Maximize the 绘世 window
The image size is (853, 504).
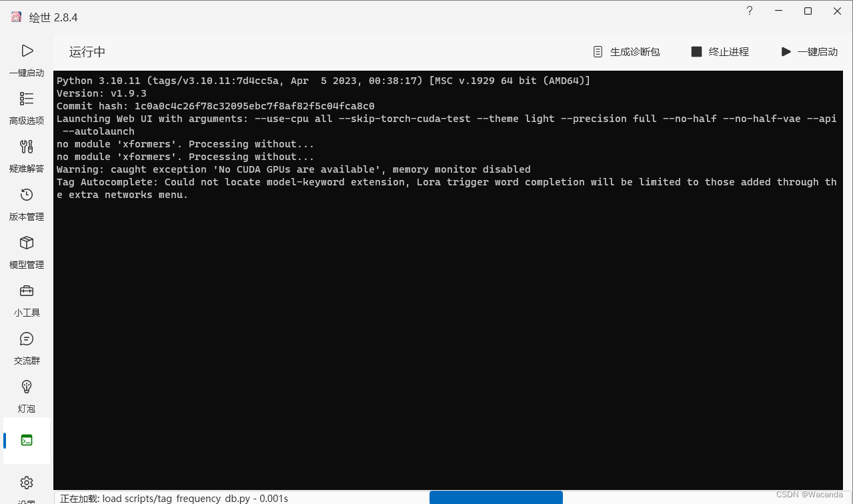(808, 11)
